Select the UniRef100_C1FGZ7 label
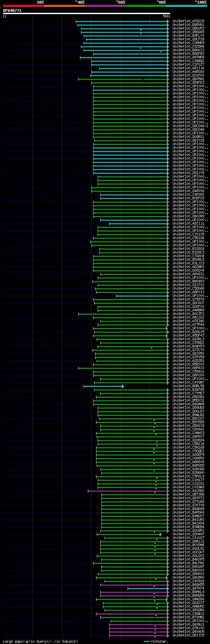The height and width of the screenshot is (644, 210). point(188,64)
